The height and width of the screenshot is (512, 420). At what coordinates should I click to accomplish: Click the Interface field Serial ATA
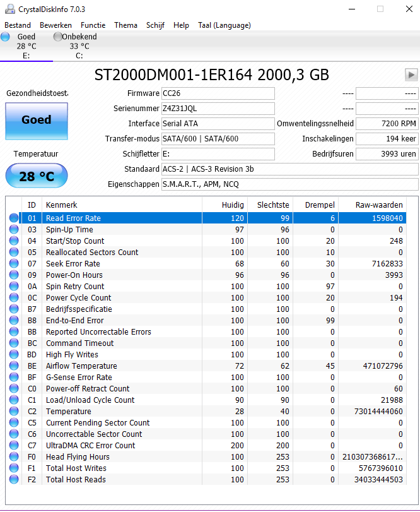(218, 124)
